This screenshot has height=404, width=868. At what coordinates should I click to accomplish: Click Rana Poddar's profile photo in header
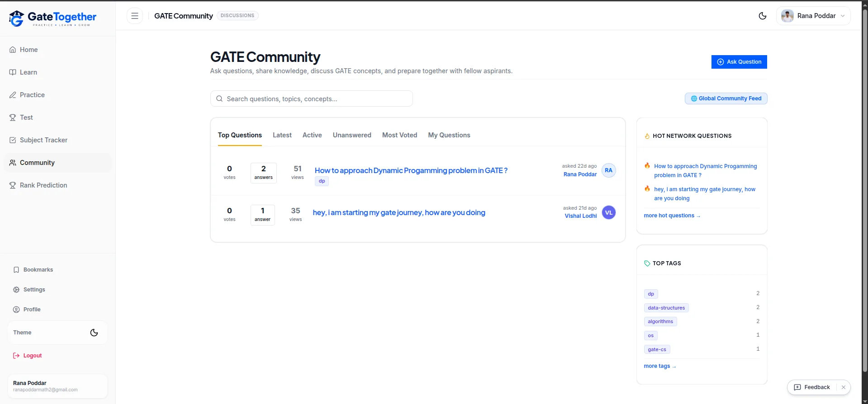[x=787, y=16]
